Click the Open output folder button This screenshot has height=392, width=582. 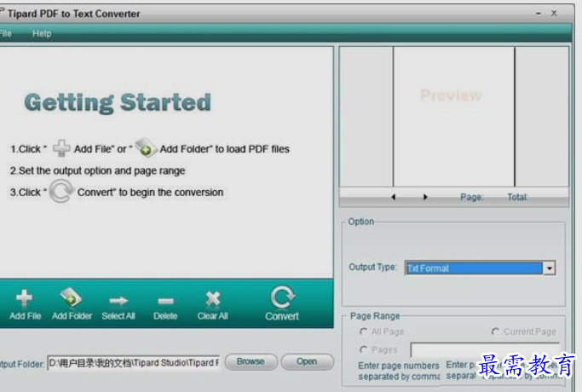307,361
